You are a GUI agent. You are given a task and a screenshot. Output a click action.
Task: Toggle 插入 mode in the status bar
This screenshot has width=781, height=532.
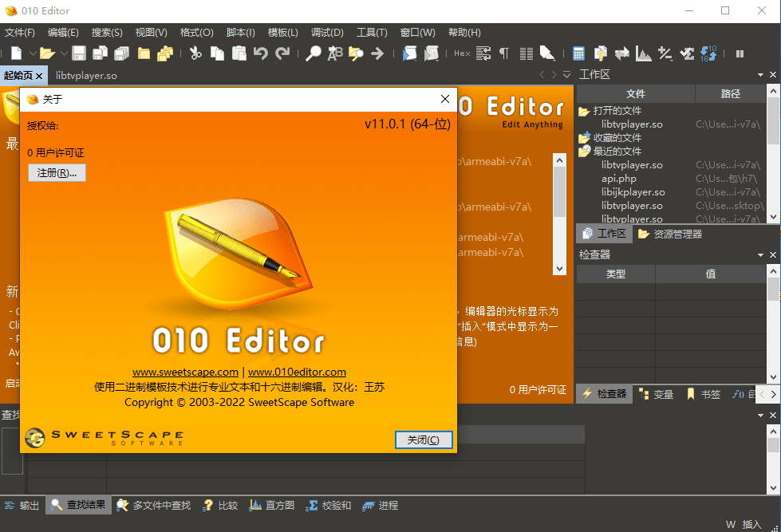[x=751, y=523]
